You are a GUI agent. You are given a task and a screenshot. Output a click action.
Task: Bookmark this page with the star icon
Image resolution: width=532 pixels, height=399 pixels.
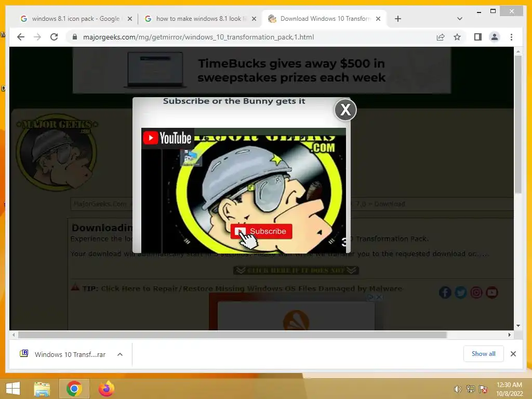click(457, 37)
